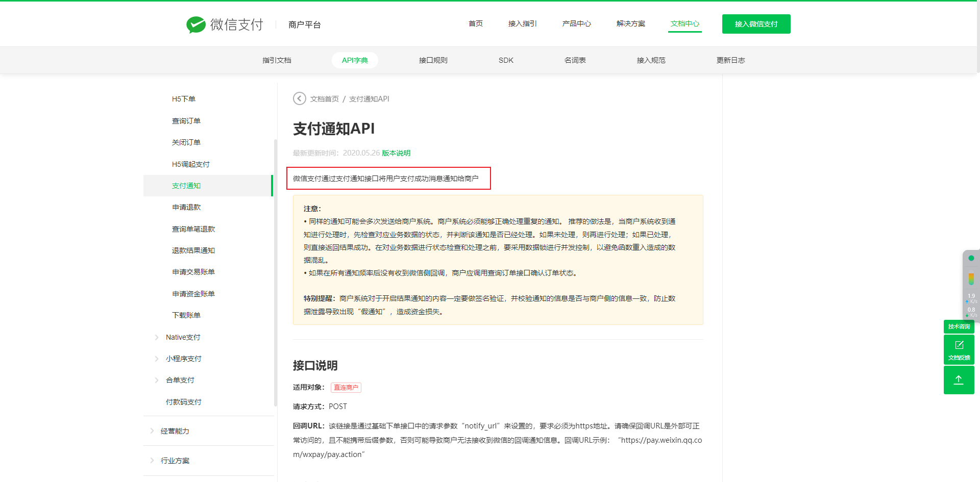Switch to the 接口规则 tab

(x=433, y=60)
